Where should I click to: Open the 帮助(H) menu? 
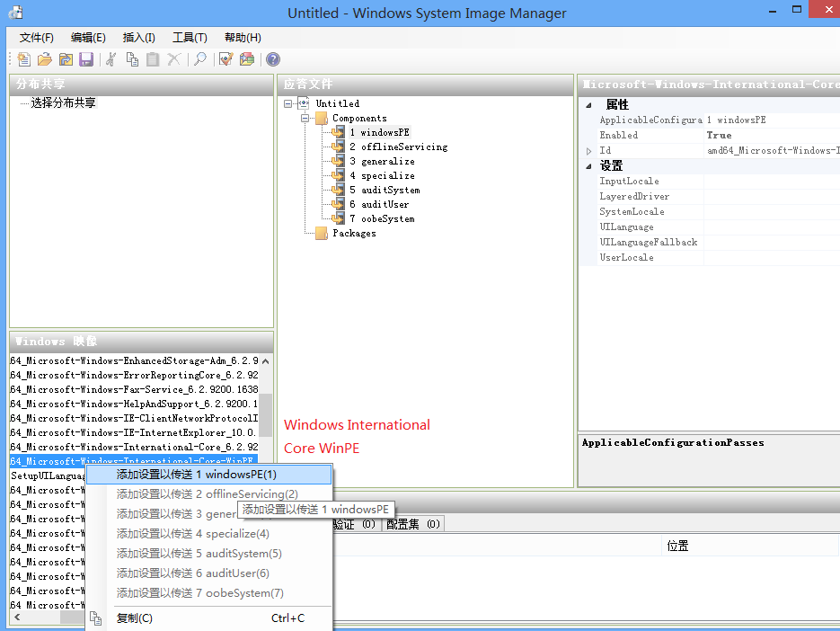pyautogui.click(x=243, y=38)
